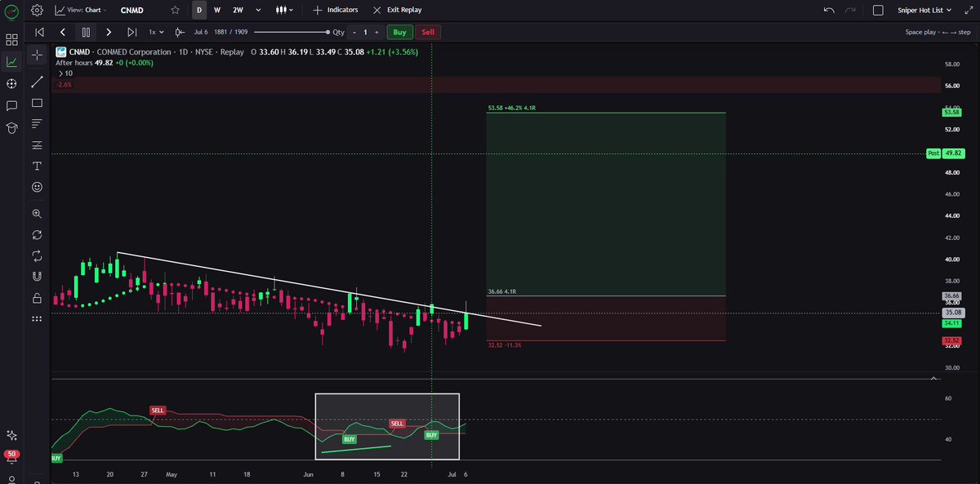Open the graduation cap education icon

pos(11,128)
